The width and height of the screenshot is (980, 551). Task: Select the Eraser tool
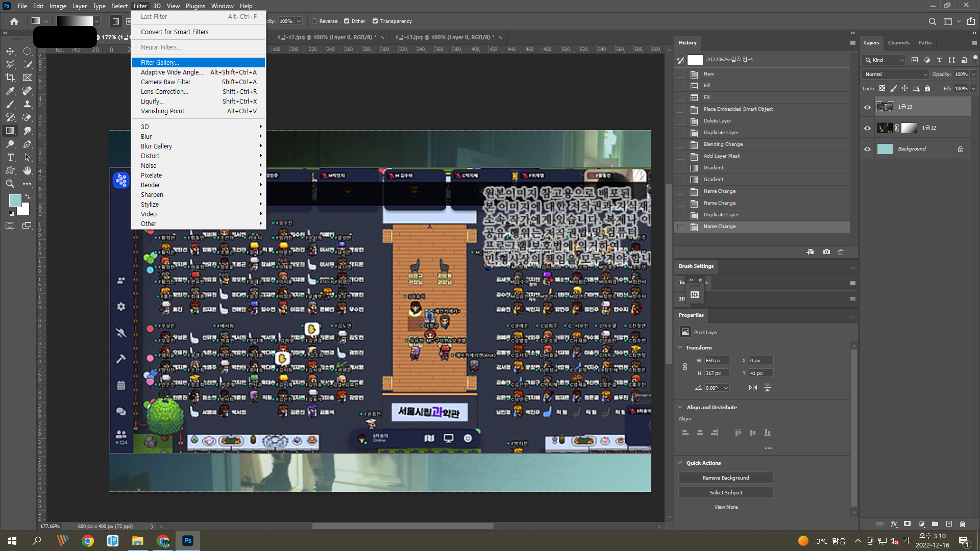(27, 117)
